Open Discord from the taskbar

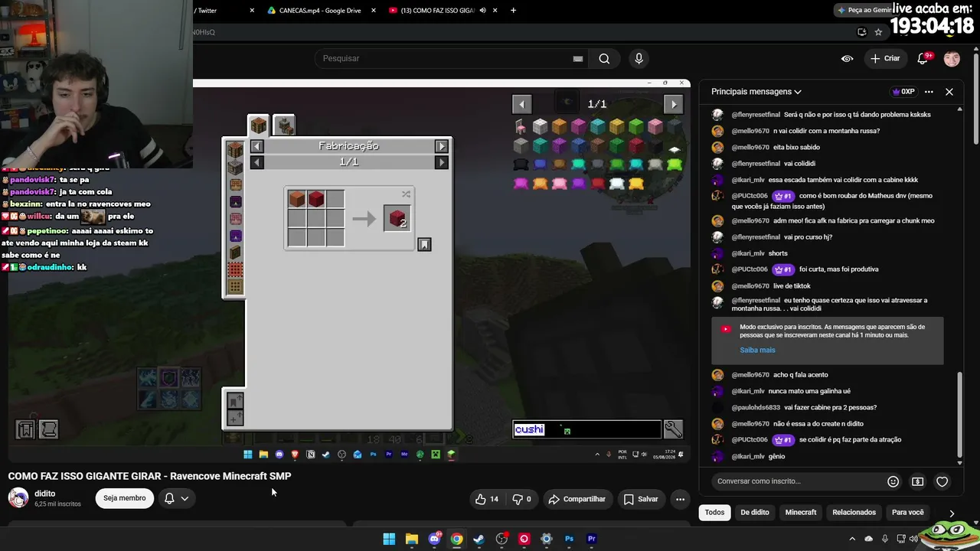434,539
